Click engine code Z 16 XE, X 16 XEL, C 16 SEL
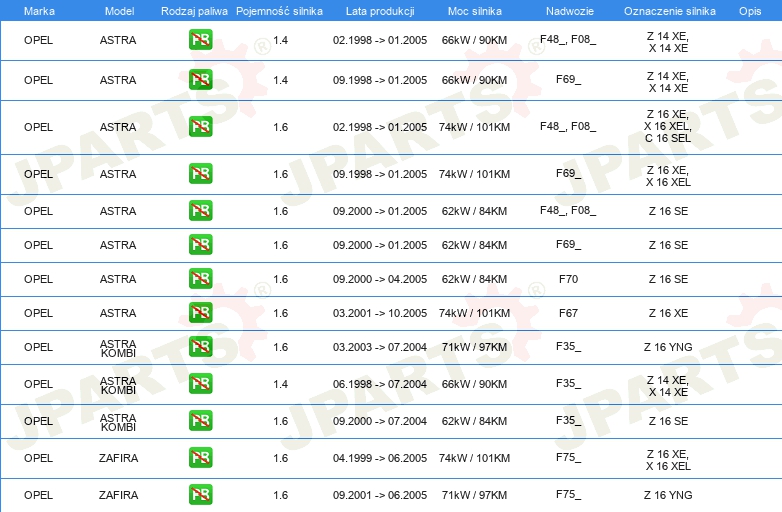The image size is (782, 512). (668, 126)
